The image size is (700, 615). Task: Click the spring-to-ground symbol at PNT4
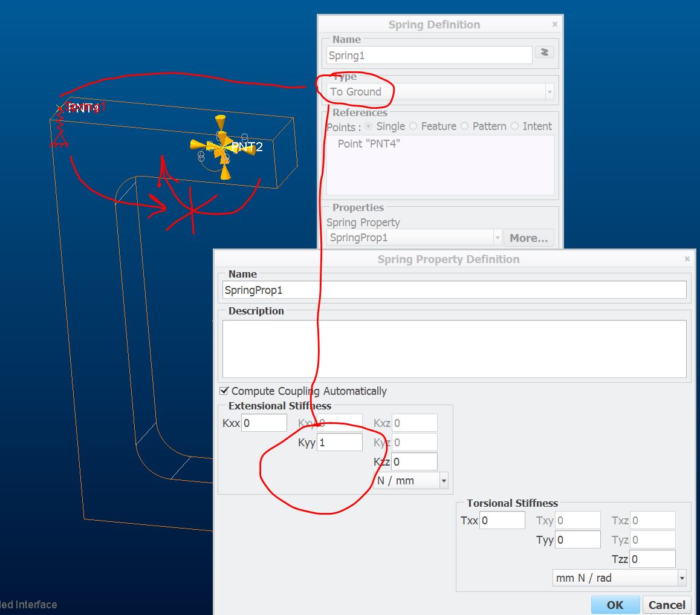[x=60, y=128]
